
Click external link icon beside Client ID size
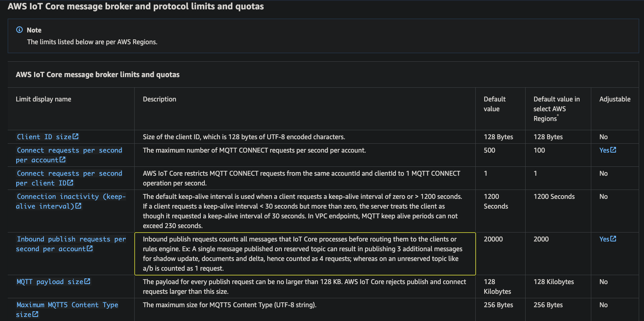tap(76, 137)
